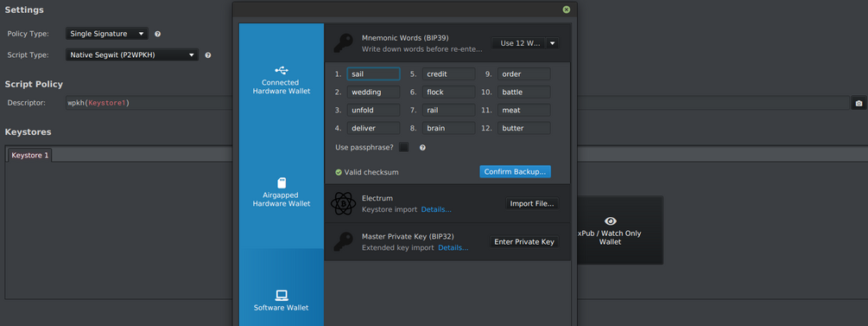
Task: Click the Keystores heading
Action: coord(28,132)
